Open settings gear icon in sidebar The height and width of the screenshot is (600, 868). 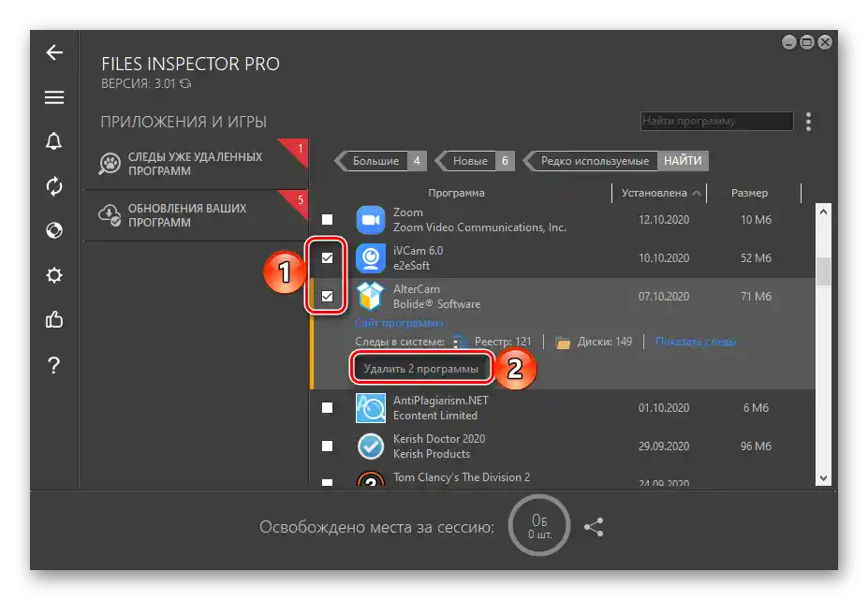tap(54, 275)
